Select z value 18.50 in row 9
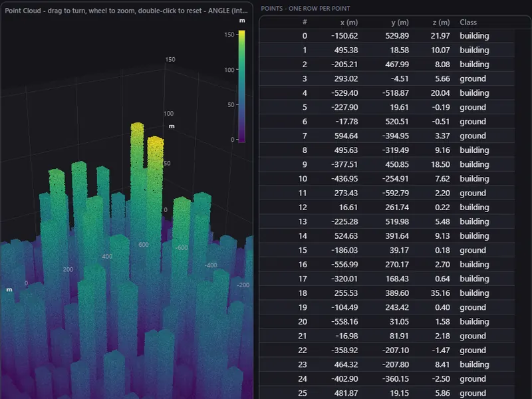Image resolution: width=532 pixels, height=399 pixels. point(440,164)
